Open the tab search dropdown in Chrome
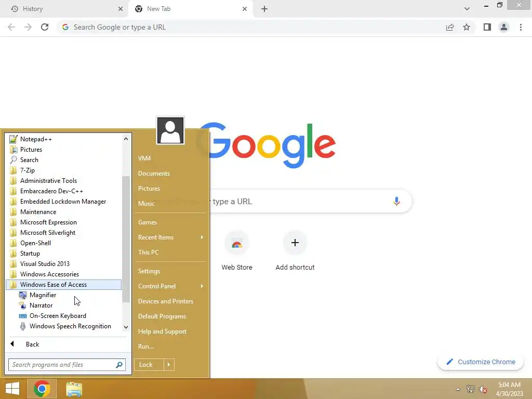 (467, 9)
